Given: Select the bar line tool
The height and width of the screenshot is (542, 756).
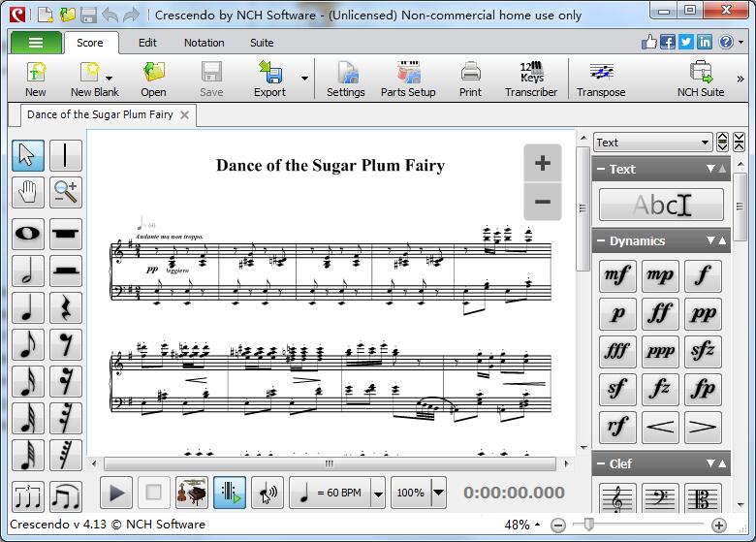Looking at the screenshot, I should pyautogui.click(x=66, y=156).
